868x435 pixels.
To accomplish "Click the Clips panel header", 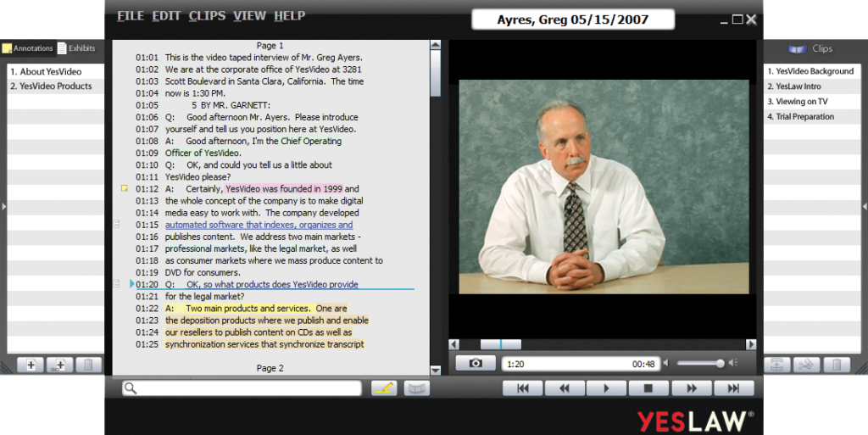I will [x=810, y=48].
